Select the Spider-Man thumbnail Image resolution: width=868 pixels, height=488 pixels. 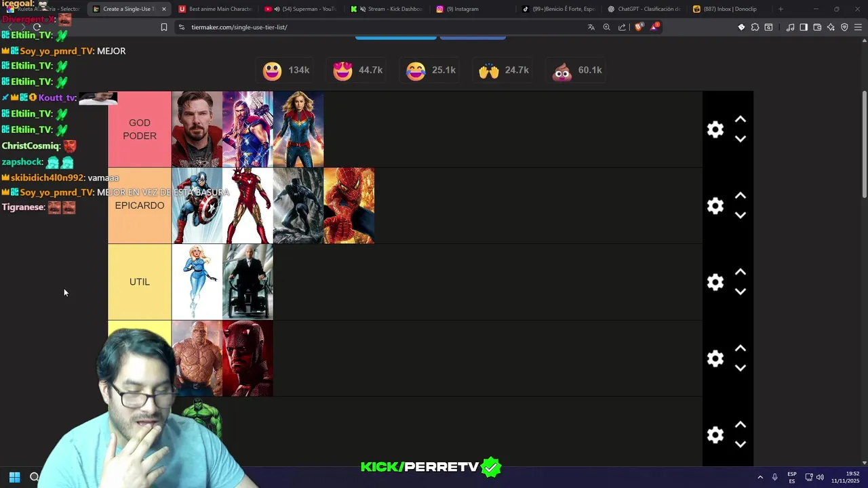point(349,206)
